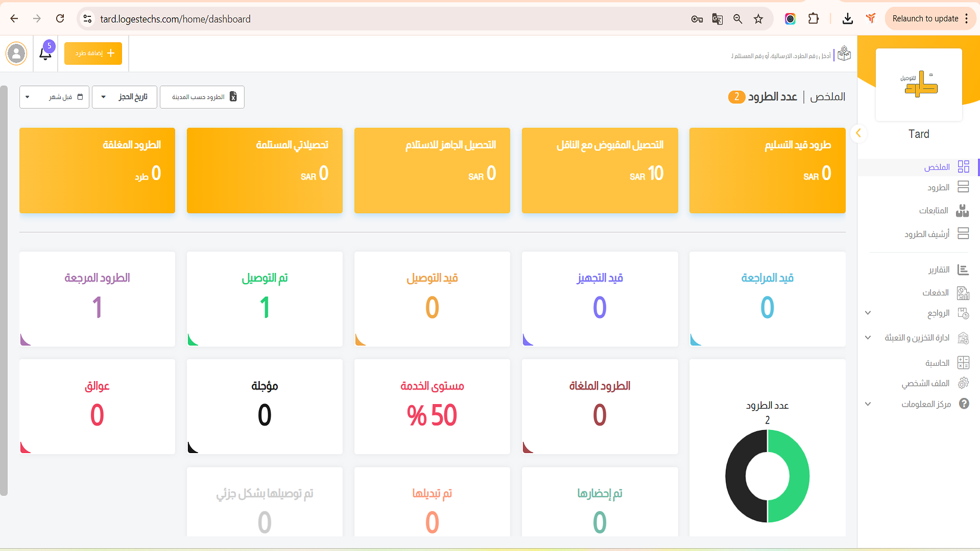Click the package search icon
Image resolution: width=980 pixels, height=551 pixels.
click(844, 54)
